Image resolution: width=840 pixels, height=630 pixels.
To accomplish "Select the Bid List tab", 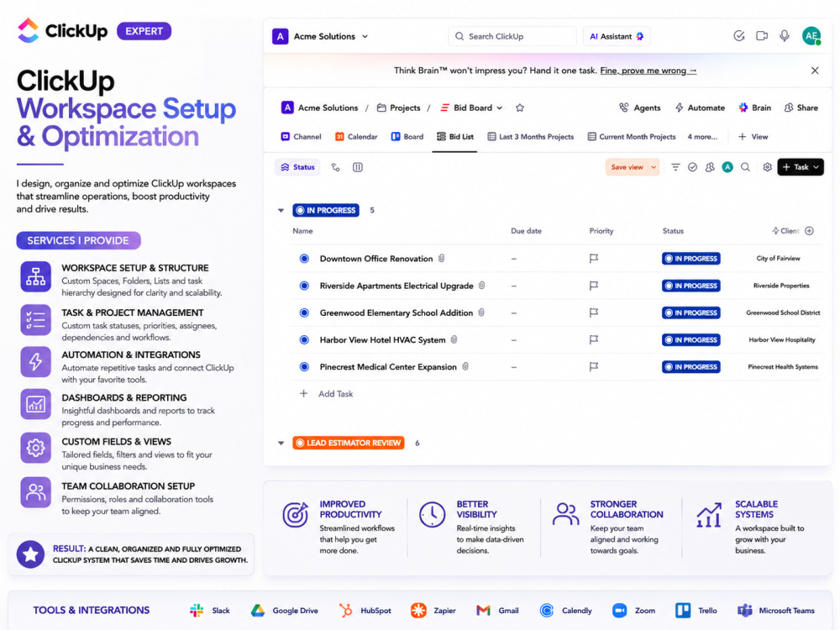I will (454, 137).
